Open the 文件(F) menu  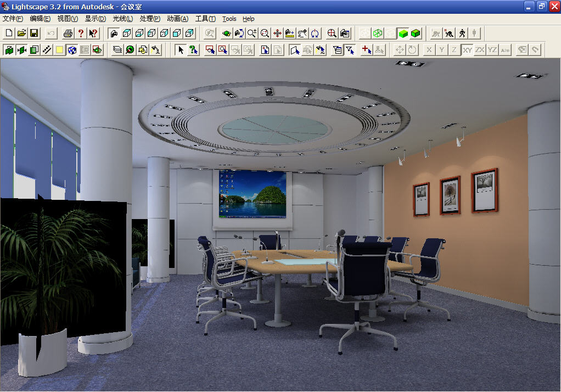(13, 19)
